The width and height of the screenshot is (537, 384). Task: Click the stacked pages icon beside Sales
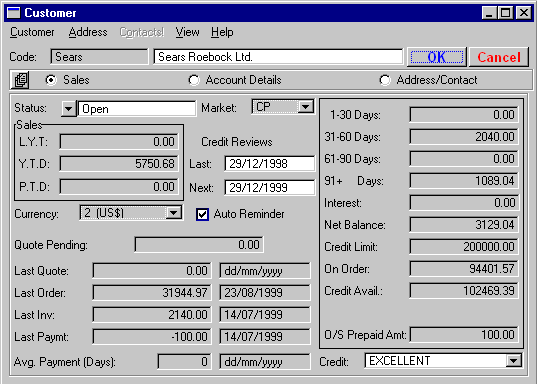[x=20, y=80]
